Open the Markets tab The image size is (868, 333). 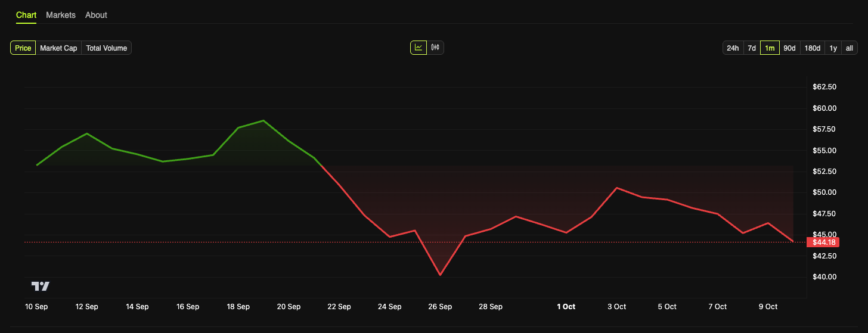(x=61, y=15)
